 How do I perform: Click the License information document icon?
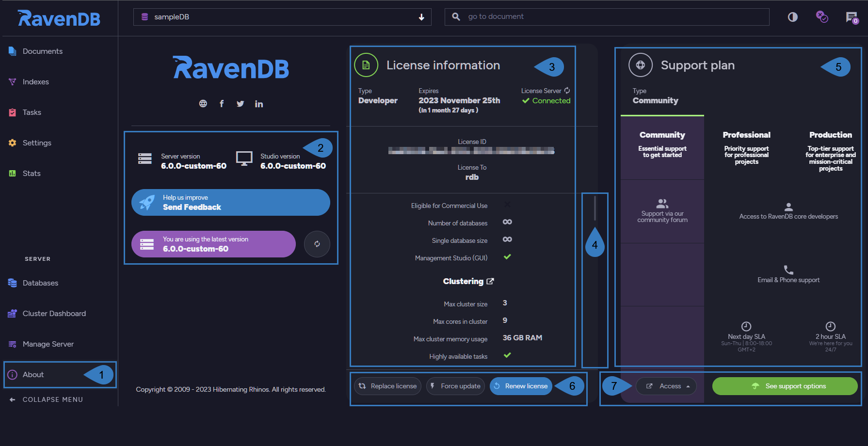366,65
